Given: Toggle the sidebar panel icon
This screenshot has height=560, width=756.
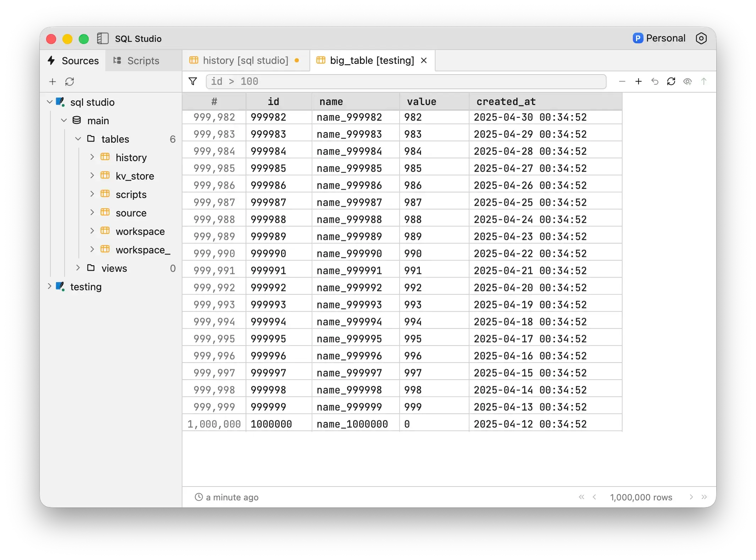Looking at the screenshot, I should tap(103, 38).
